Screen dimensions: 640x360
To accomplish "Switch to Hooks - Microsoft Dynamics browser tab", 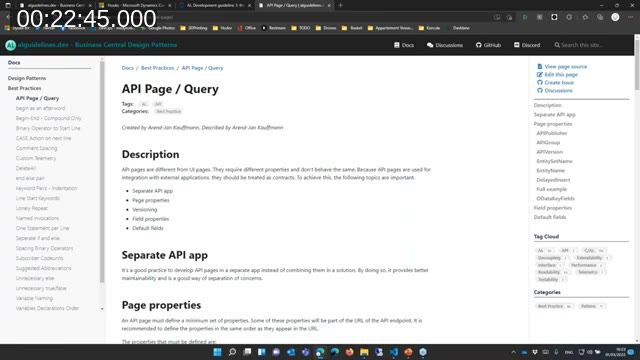I will tap(136, 5).
